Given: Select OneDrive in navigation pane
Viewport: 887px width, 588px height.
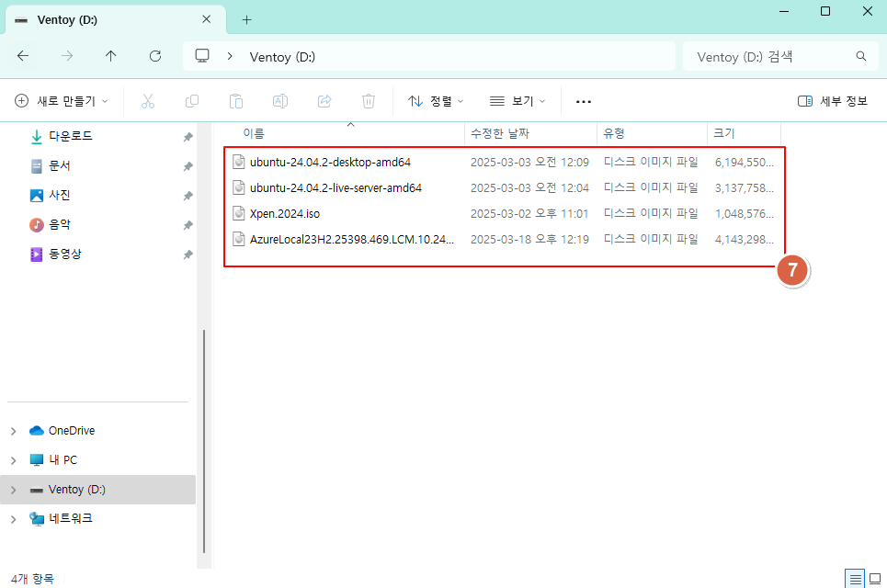Looking at the screenshot, I should (x=72, y=431).
